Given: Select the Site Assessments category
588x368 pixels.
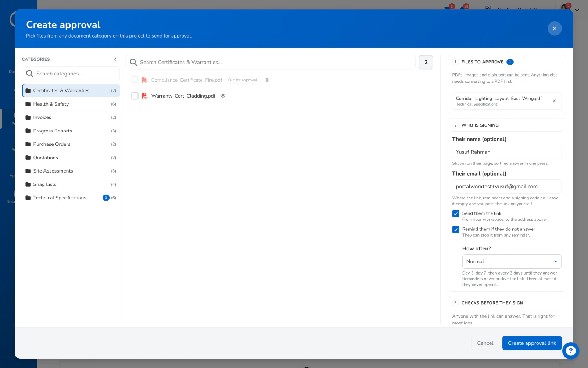Looking at the screenshot, I should (x=71, y=171).
